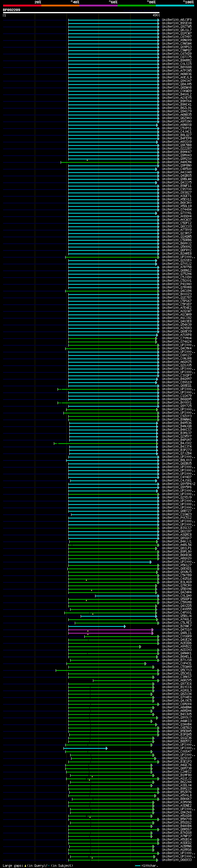Open hit UniRef100_C4Y4D7

176,477
